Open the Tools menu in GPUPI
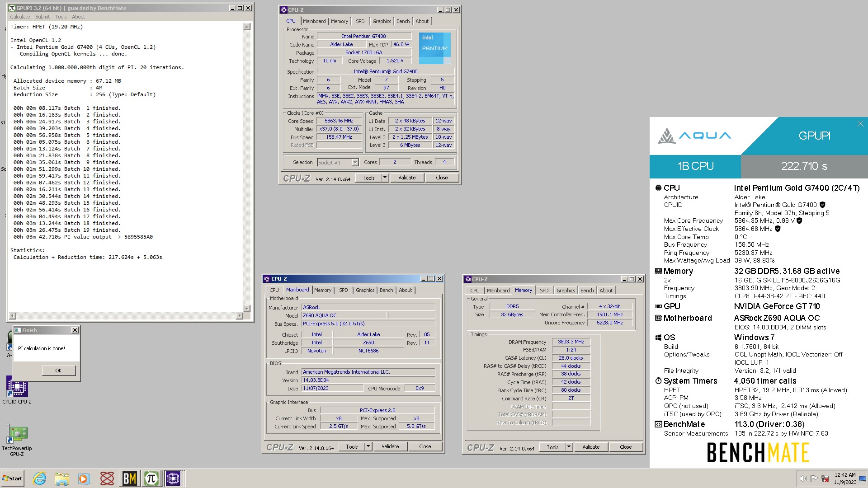 click(61, 17)
